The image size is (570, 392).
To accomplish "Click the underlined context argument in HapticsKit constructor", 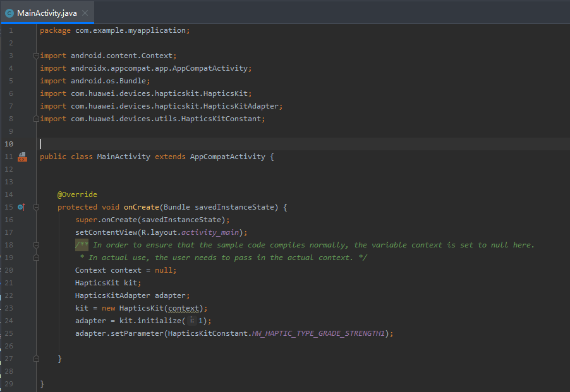I will click(183, 308).
